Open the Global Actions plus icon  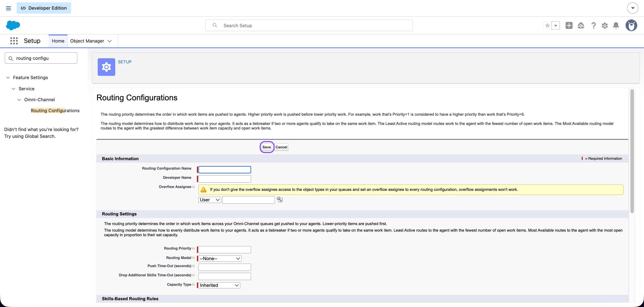tap(569, 25)
